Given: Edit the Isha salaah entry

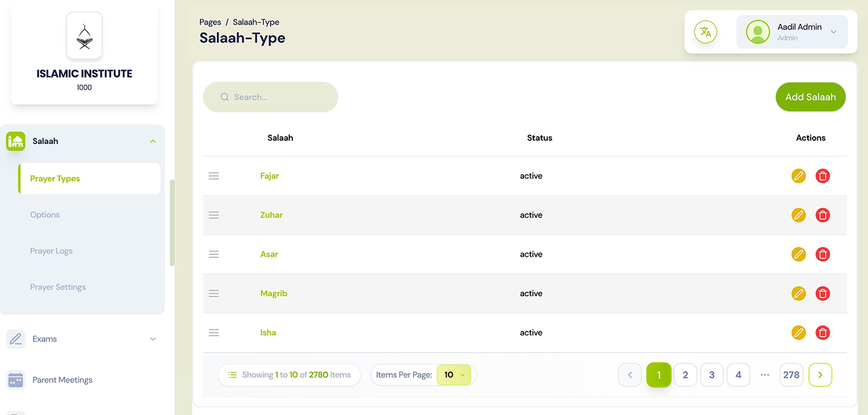Looking at the screenshot, I should pyautogui.click(x=799, y=332).
